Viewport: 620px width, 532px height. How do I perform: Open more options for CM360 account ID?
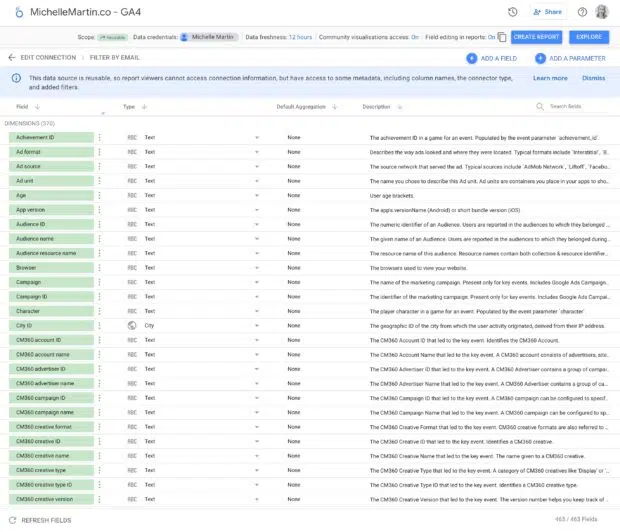[99, 340]
